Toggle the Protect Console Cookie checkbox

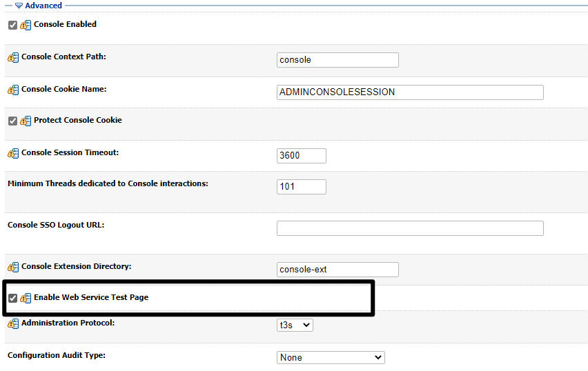tap(12, 121)
